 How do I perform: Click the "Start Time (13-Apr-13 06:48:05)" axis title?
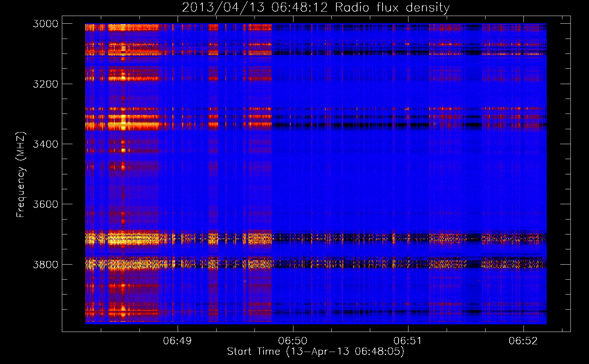(316, 352)
